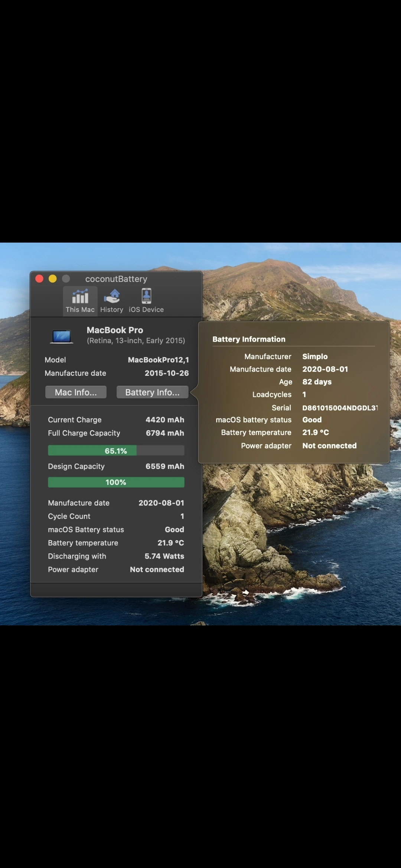Click the coconutBattery window title
The height and width of the screenshot is (868, 401).
click(x=116, y=279)
